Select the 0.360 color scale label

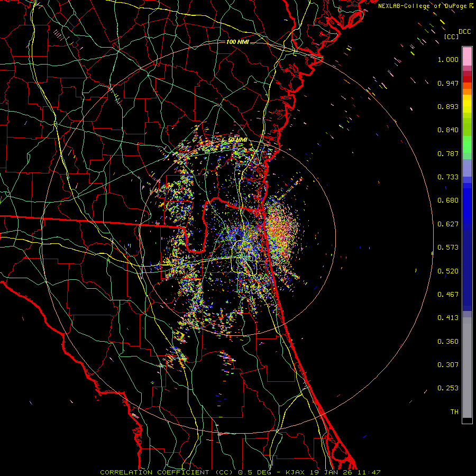pyautogui.click(x=448, y=342)
